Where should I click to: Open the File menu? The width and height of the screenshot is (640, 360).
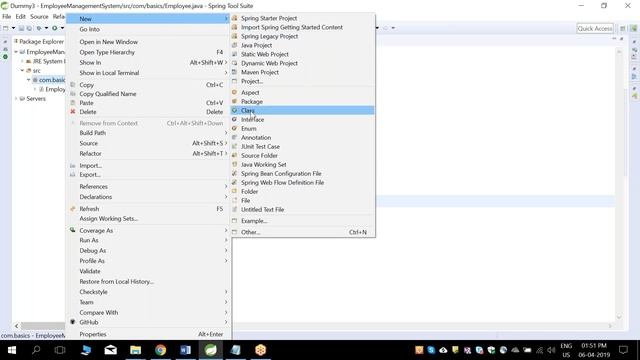[7, 16]
